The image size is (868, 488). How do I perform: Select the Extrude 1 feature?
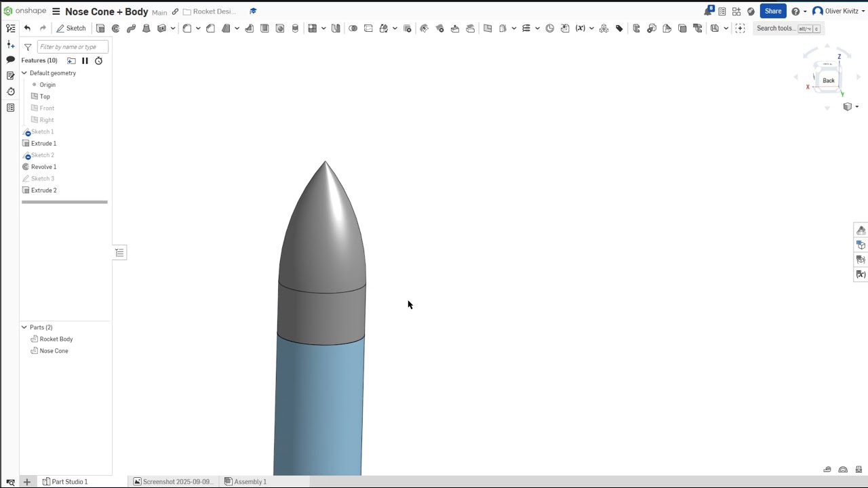43,144
